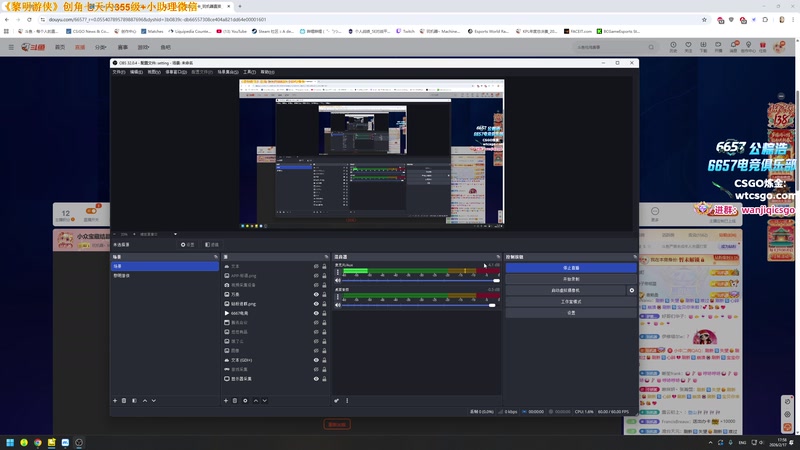Add a new scene with the plus icon
This screenshot has height=450, width=800.
115,401
